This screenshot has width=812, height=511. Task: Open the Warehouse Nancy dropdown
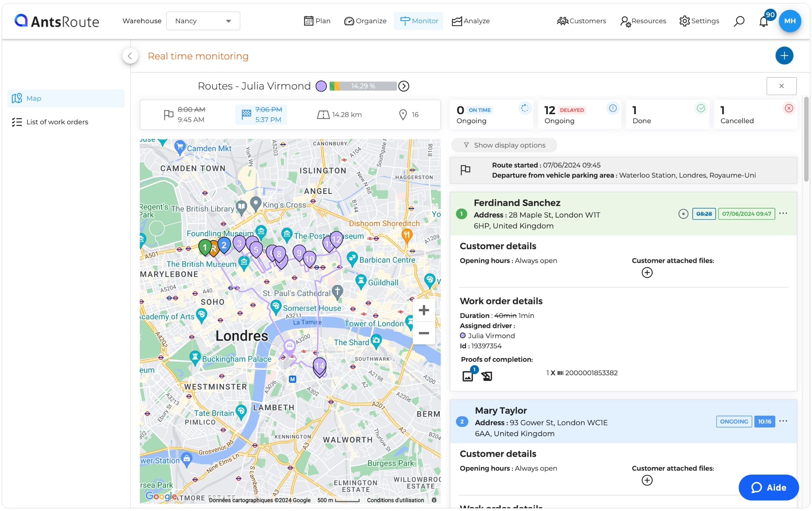[203, 21]
